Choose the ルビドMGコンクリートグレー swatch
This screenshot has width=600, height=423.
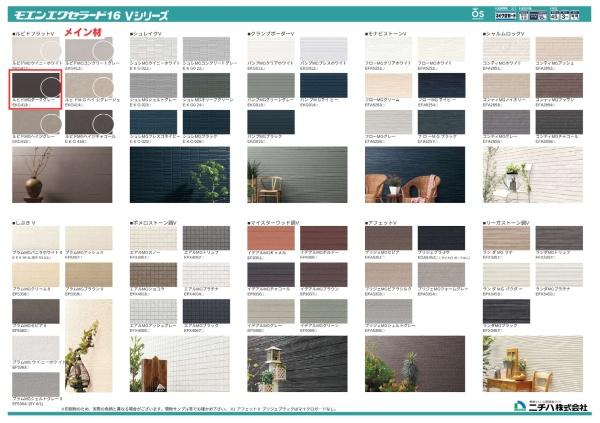pyautogui.click(x=89, y=49)
